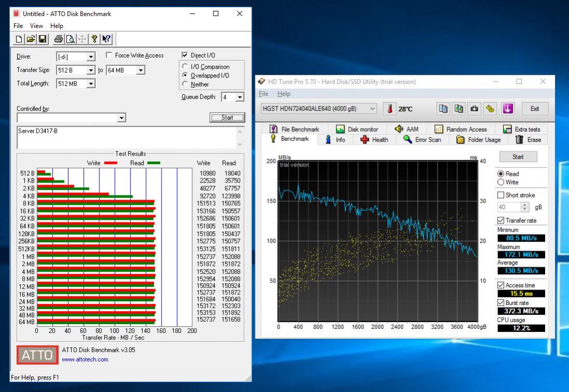This screenshot has height=392, width=569.
Task: Click the blue Info tab icon
Action: click(328, 139)
